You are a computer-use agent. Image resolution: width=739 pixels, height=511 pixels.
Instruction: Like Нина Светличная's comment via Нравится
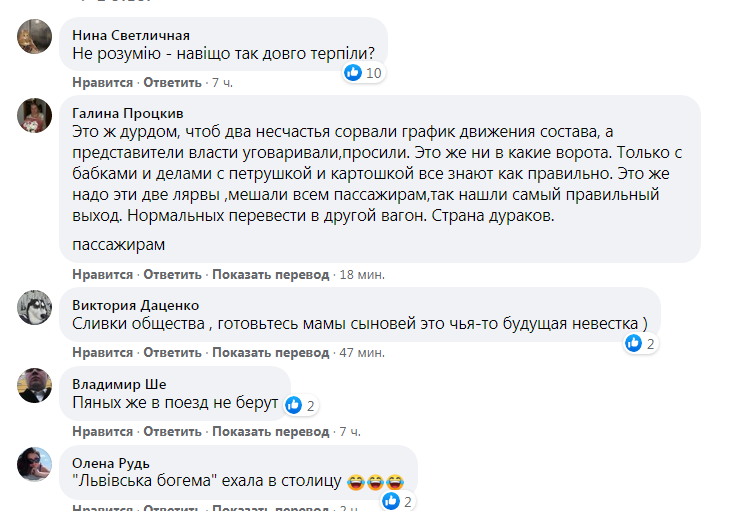[103, 82]
